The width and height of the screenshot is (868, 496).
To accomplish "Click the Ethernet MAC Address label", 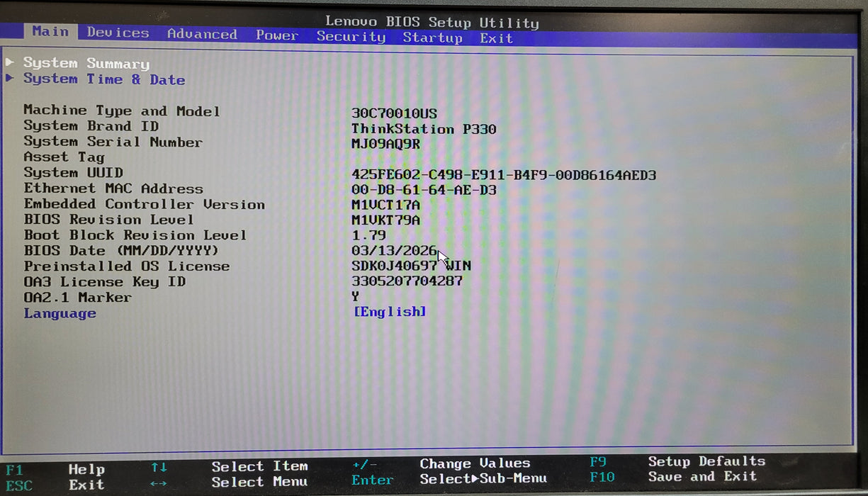I will pyautogui.click(x=113, y=188).
